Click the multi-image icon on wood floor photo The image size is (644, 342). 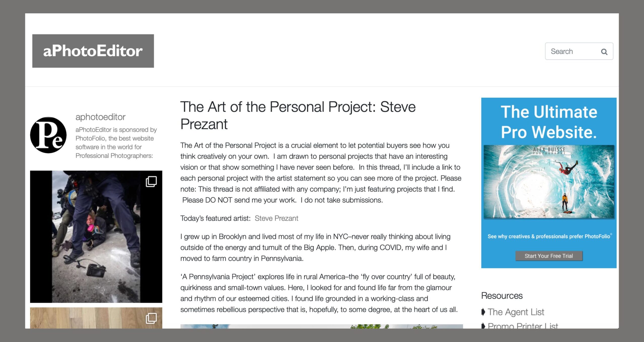(151, 318)
